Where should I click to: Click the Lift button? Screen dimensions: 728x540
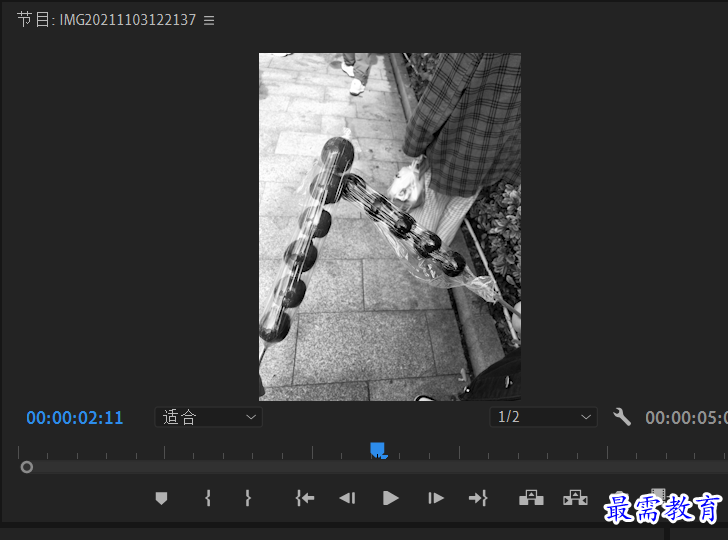point(531,498)
